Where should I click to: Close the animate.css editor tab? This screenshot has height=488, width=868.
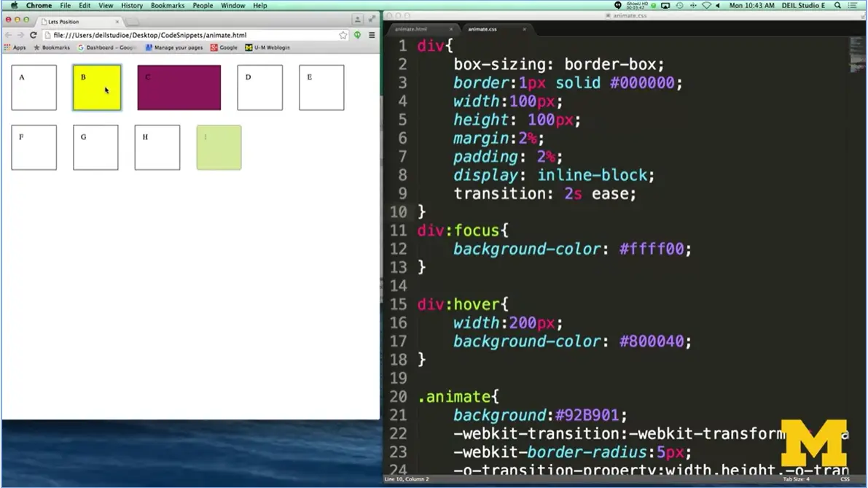coord(523,29)
